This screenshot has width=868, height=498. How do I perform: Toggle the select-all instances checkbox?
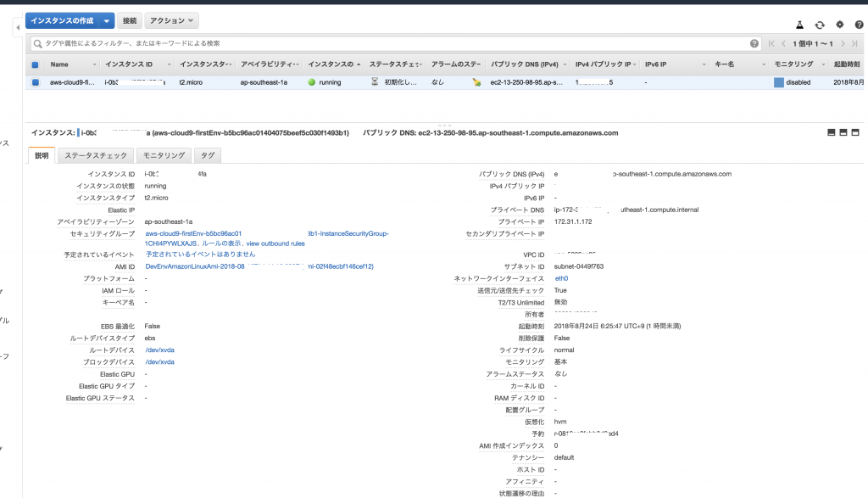(x=35, y=64)
